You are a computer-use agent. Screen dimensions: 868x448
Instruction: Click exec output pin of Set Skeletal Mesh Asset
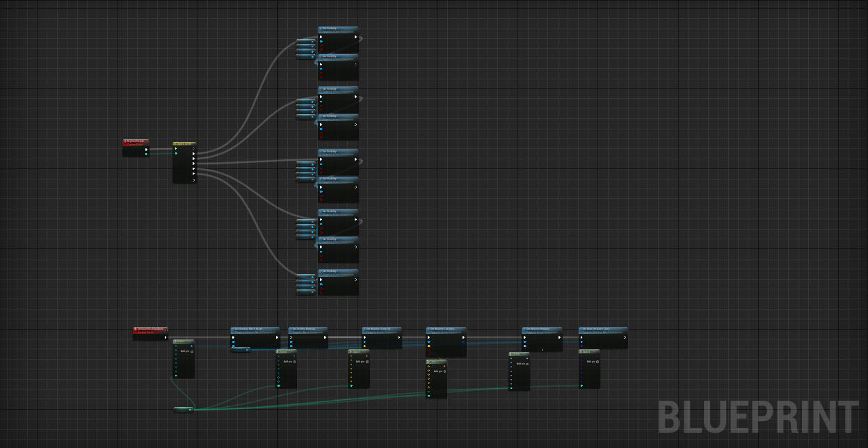coord(277,337)
